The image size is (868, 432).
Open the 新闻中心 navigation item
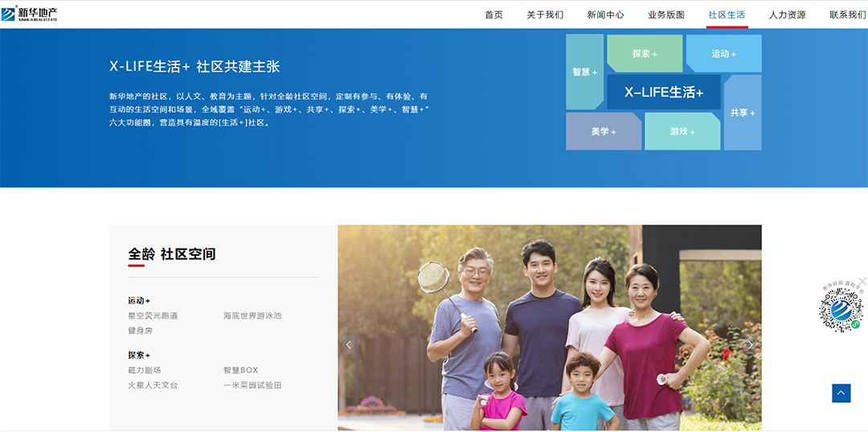[606, 15]
